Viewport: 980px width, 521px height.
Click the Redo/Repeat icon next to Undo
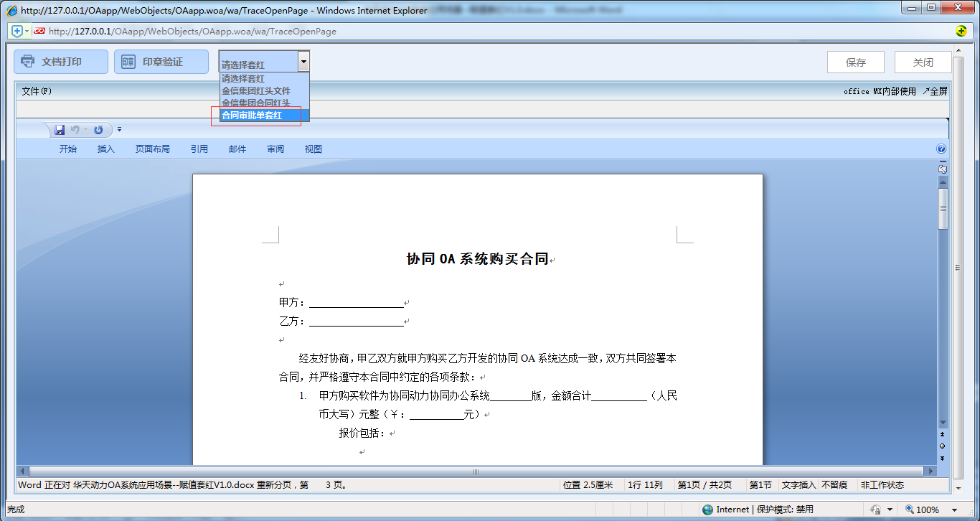[98, 129]
